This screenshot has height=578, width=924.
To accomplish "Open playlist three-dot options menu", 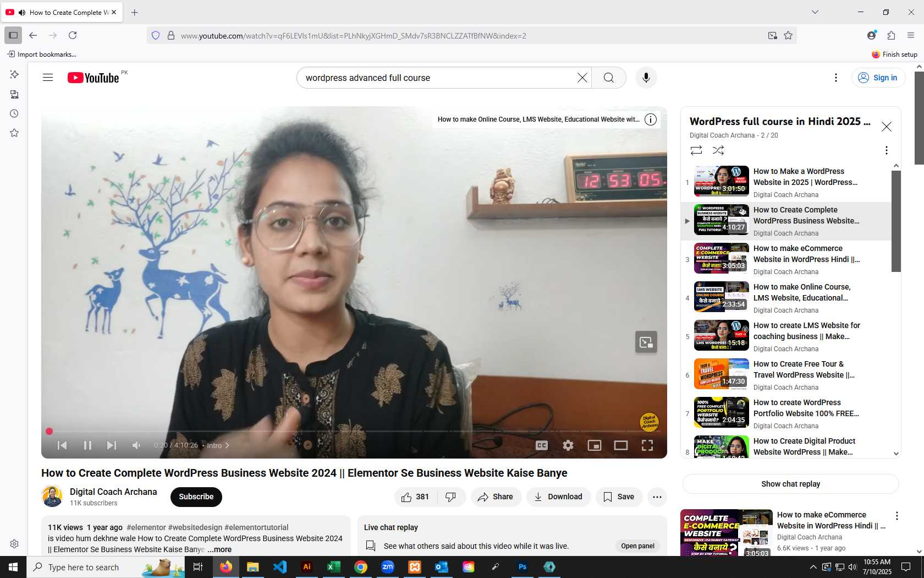I will 886,150.
